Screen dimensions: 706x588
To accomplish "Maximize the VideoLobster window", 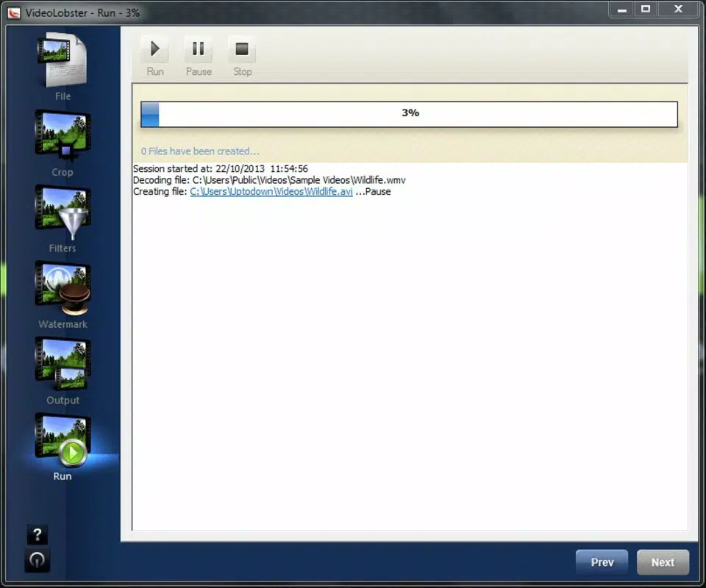I will [x=645, y=9].
